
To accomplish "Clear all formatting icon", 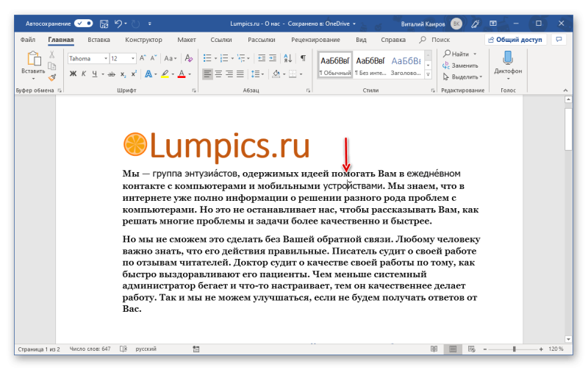I will [x=189, y=58].
